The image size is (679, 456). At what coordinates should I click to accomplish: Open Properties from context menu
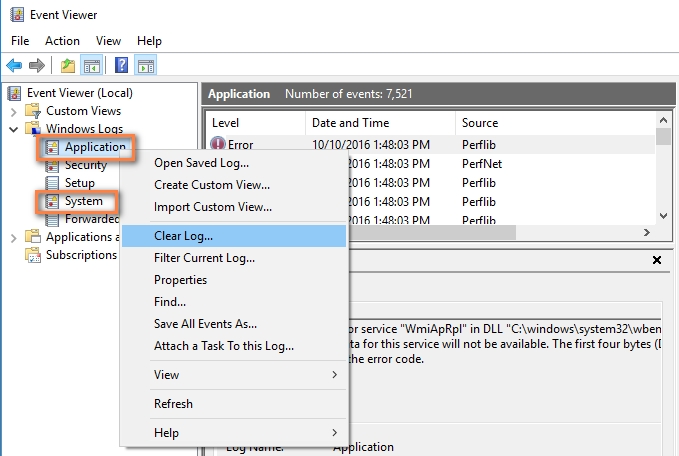coord(234,280)
